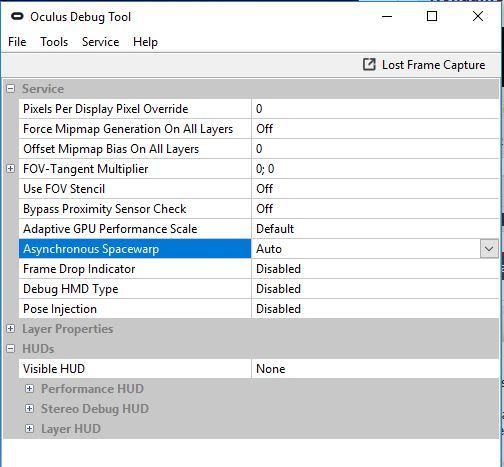Expand the FOV-Tangent Multiplier row
The height and width of the screenshot is (467, 504).
pyautogui.click(x=11, y=169)
